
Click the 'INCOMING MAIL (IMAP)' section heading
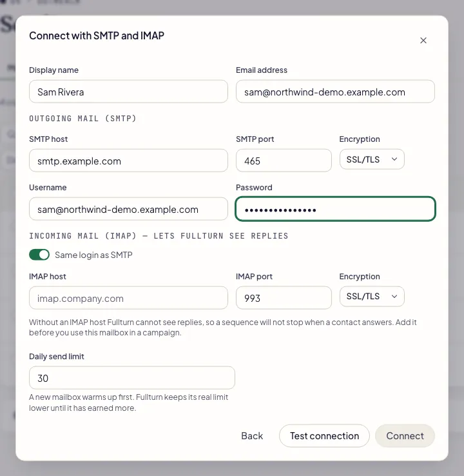click(159, 236)
